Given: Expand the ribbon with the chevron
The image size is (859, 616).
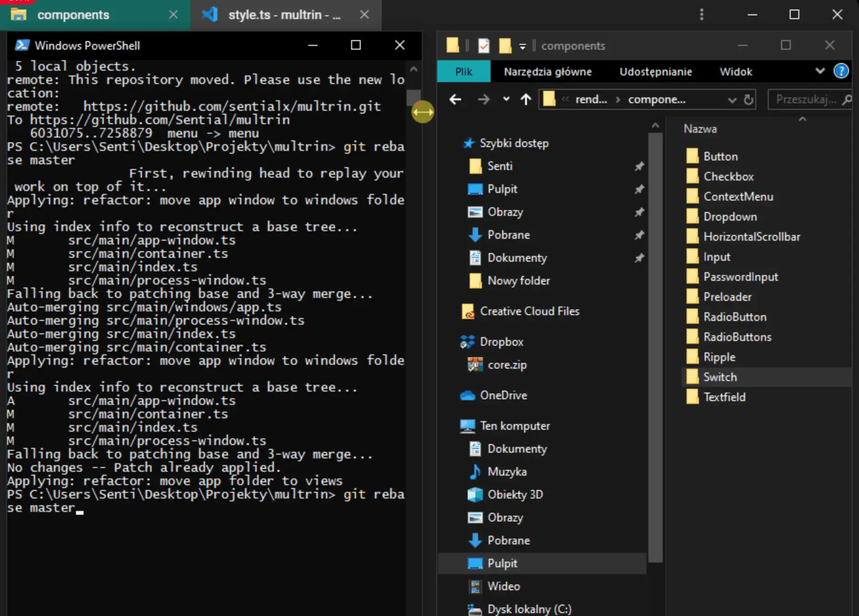Looking at the screenshot, I should pos(820,71).
